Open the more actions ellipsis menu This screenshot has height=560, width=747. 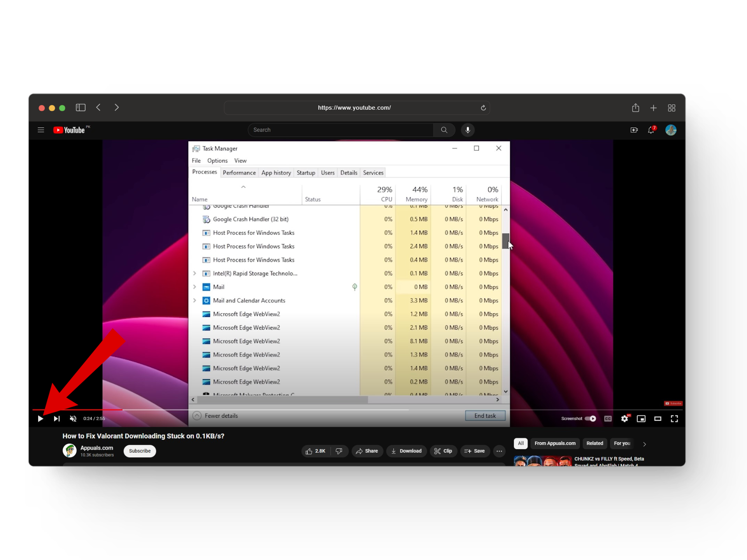tap(499, 451)
